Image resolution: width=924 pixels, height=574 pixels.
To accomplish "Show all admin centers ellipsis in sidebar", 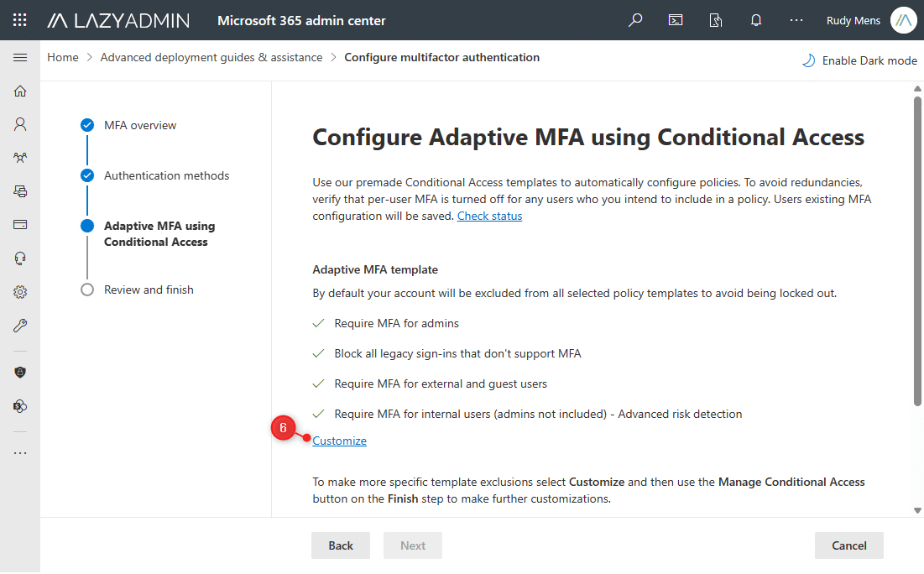I will (x=20, y=452).
